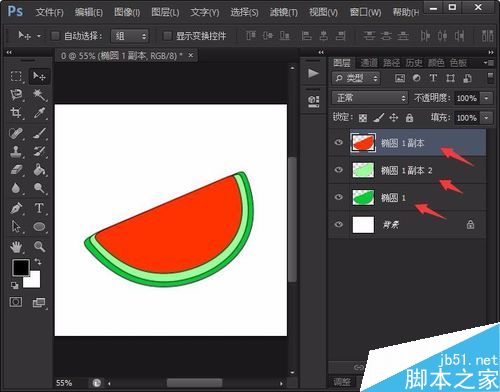The height and width of the screenshot is (392, 500).
Task: Select the Horizontal Type tool
Action: 39,208
